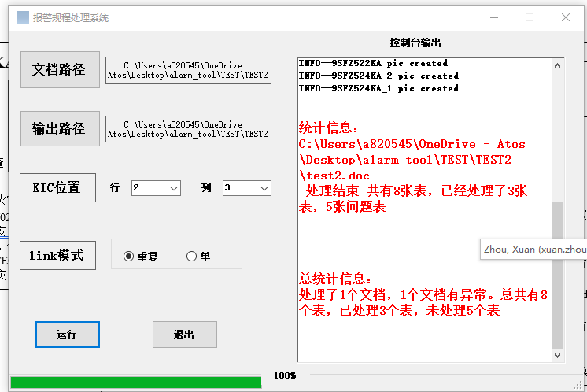Click the console scrollbar up arrow

tap(558, 64)
